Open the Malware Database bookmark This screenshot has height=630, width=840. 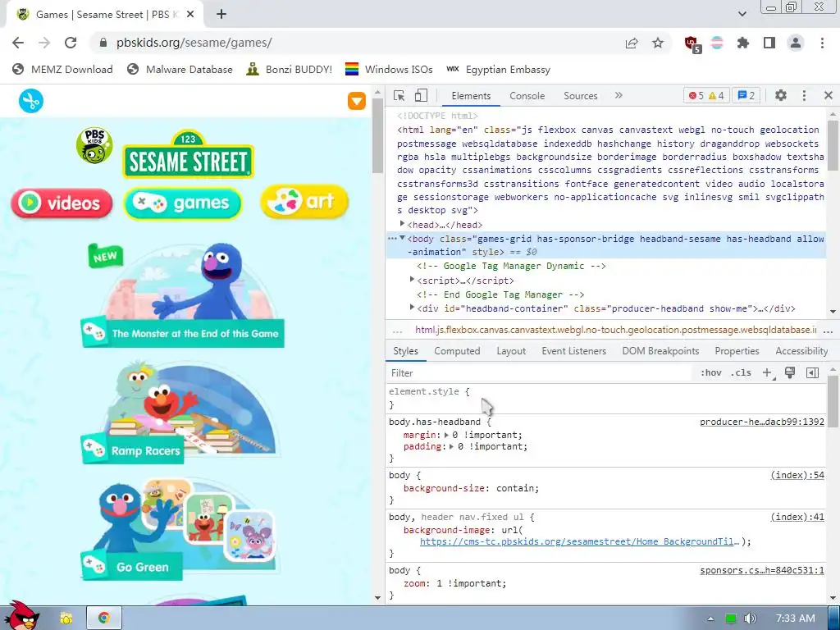180,69
